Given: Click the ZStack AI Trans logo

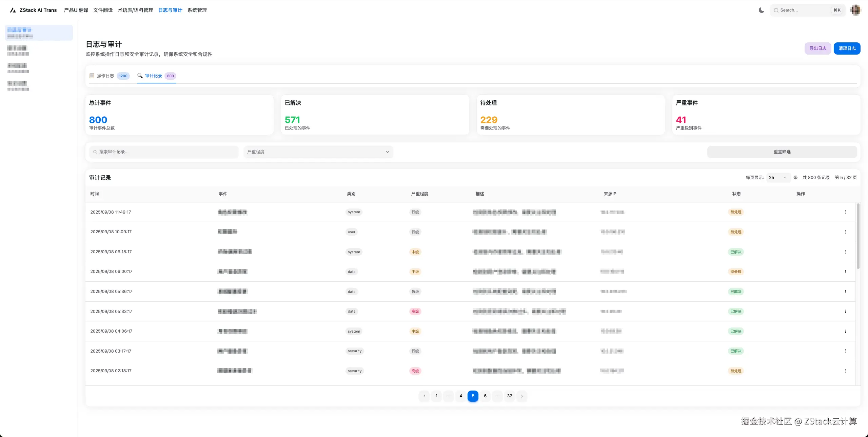Looking at the screenshot, I should [13, 10].
